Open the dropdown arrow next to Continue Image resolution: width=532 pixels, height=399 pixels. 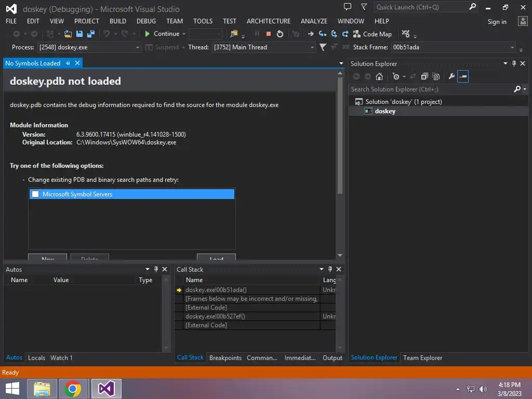click(x=184, y=34)
